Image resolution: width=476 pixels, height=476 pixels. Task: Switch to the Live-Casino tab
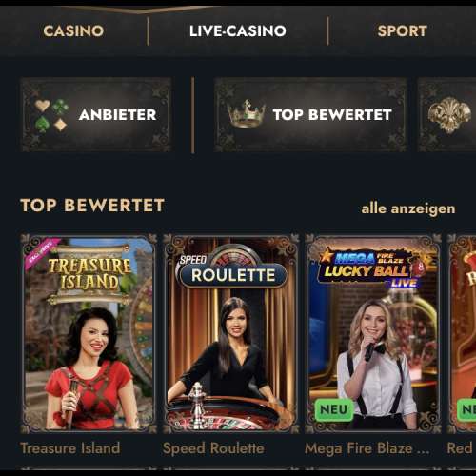tap(238, 31)
